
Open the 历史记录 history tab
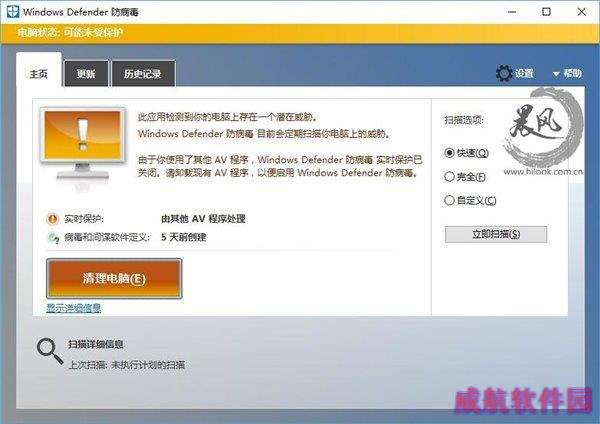point(143,73)
